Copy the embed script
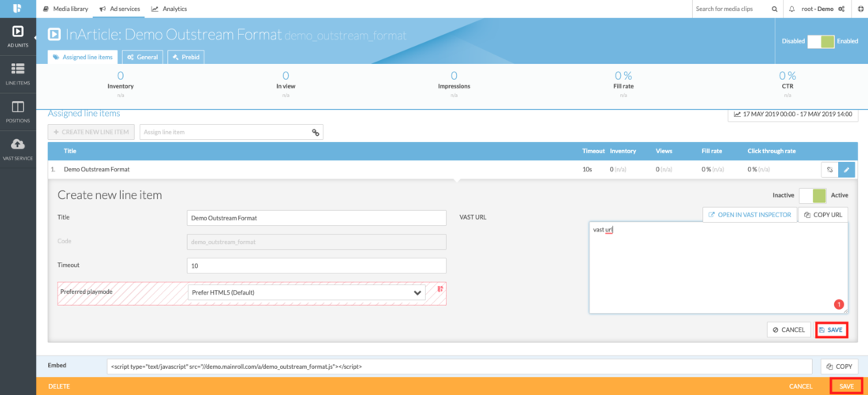This screenshot has height=395, width=868. point(840,367)
